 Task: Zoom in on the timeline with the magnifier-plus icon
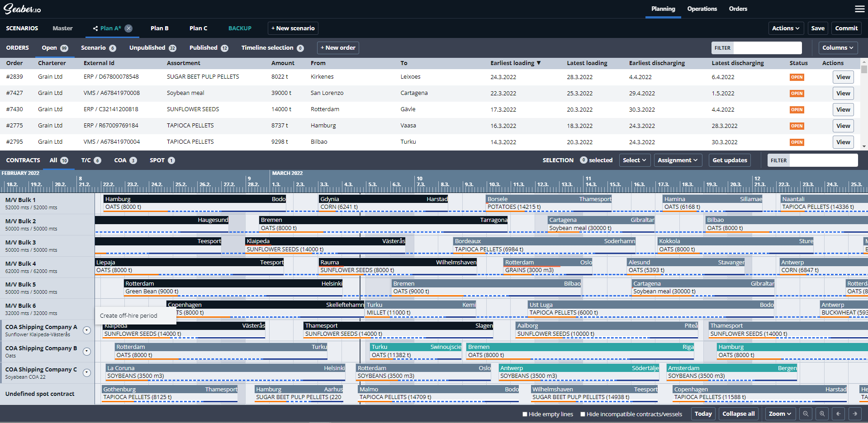822,414
